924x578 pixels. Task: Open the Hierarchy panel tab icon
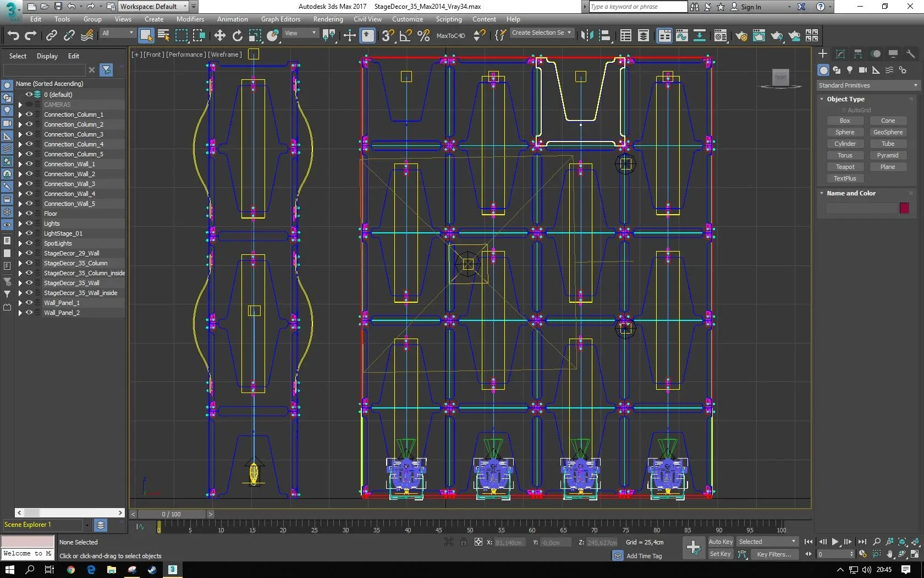tap(858, 53)
